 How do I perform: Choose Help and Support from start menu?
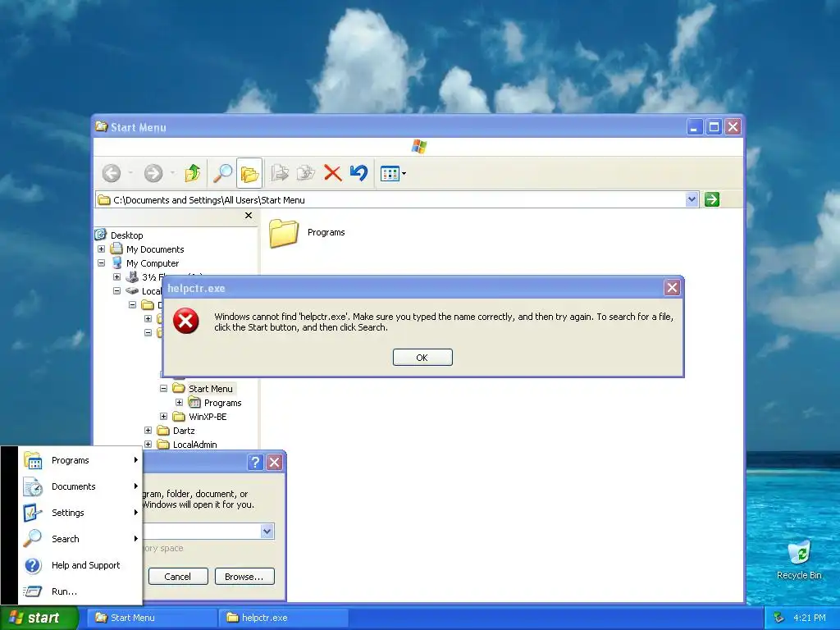80,565
